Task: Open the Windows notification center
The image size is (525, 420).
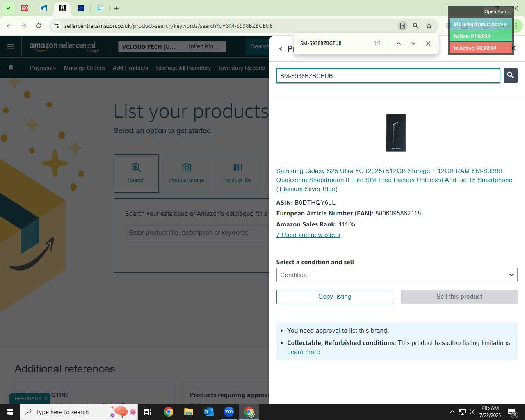Action: coord(512,412)
